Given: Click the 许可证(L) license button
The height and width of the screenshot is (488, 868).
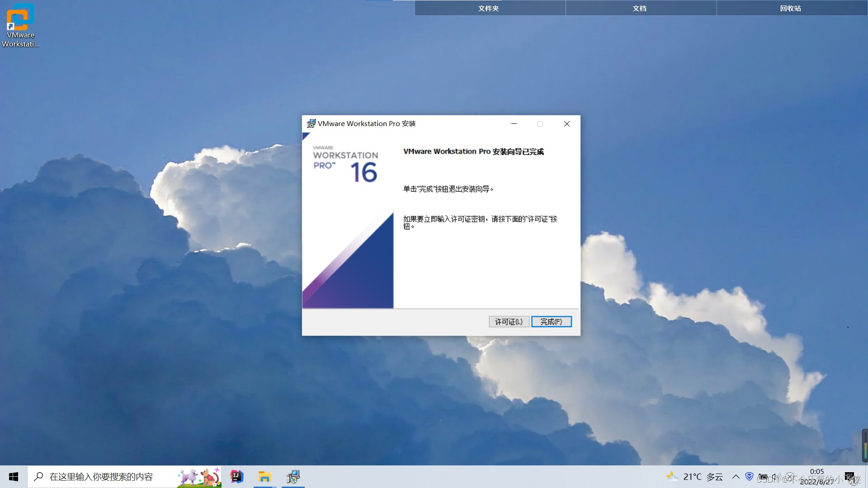Looking at the screenshot, I should (509, 322).
